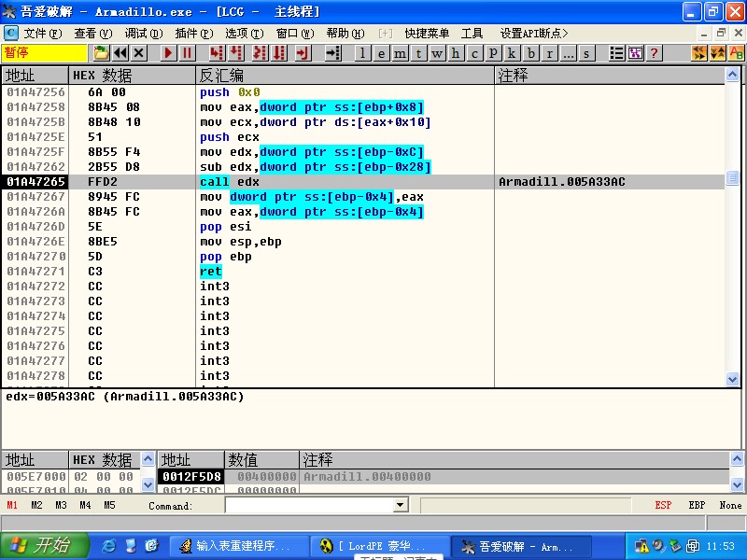The width and height of the screenshot is (747, 560).
Task: Click the [+] menu bar item
Action: (386, 34)
